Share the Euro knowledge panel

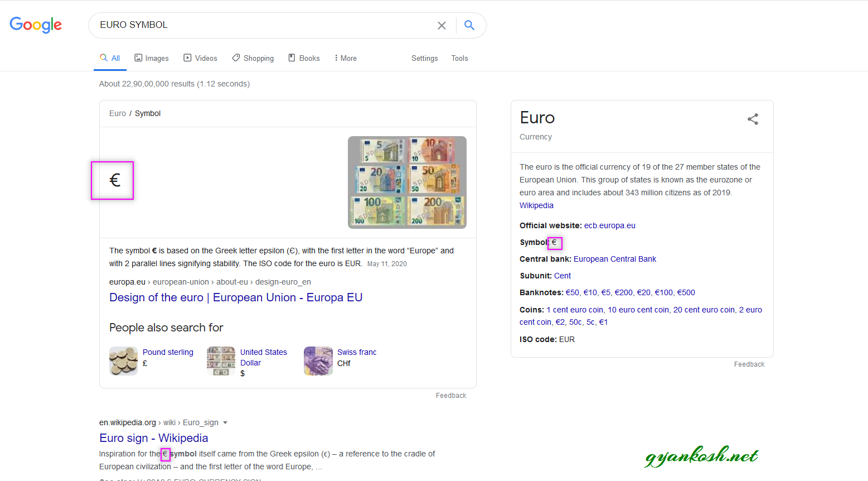tap(753, 119)
